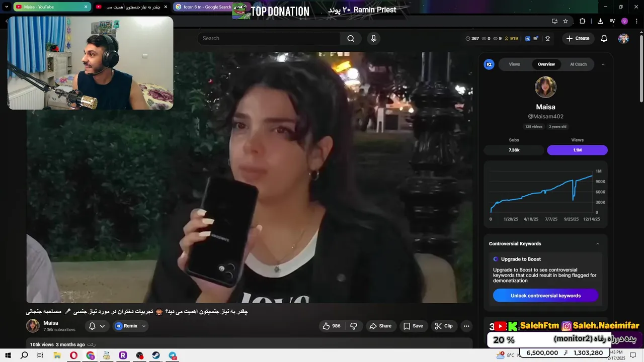Click the @Maisam402 handle in panel
This screenshot has width=644, height=362.
[545, 117]
